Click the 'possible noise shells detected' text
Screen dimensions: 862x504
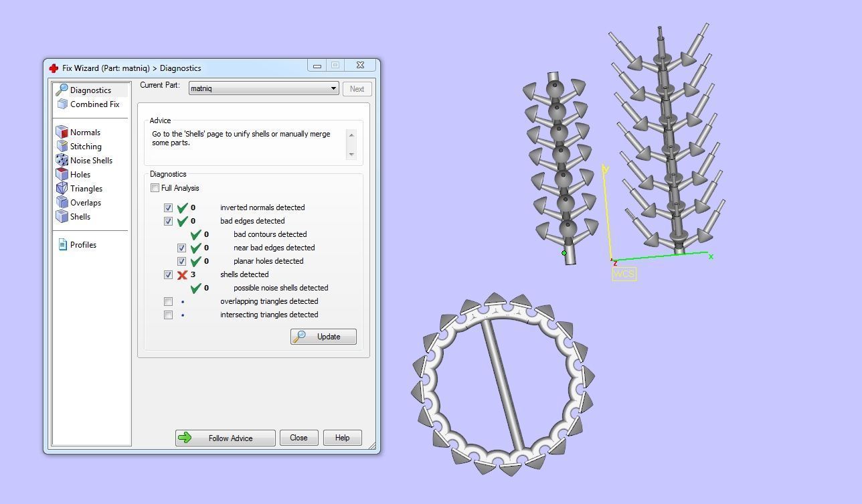(x=280, y=288)
